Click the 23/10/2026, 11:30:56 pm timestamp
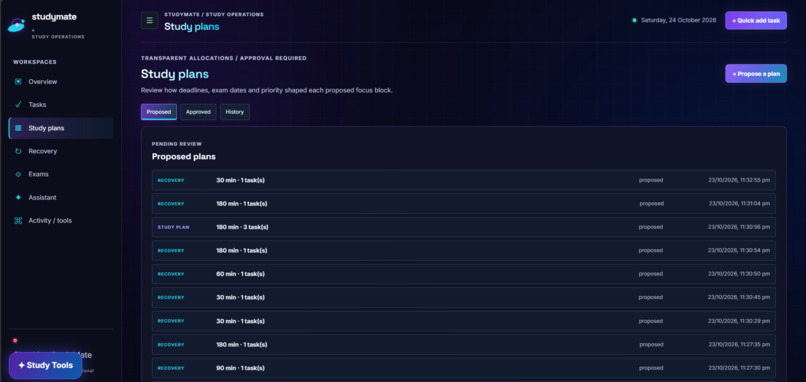The width and height of the screenshot is (806, 382). point(739,227)
